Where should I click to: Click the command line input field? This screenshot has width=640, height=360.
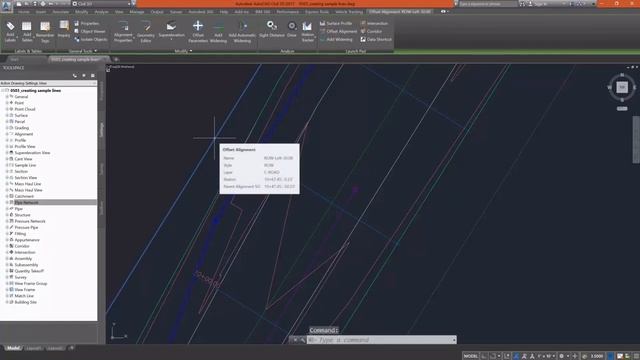(381, 340)
